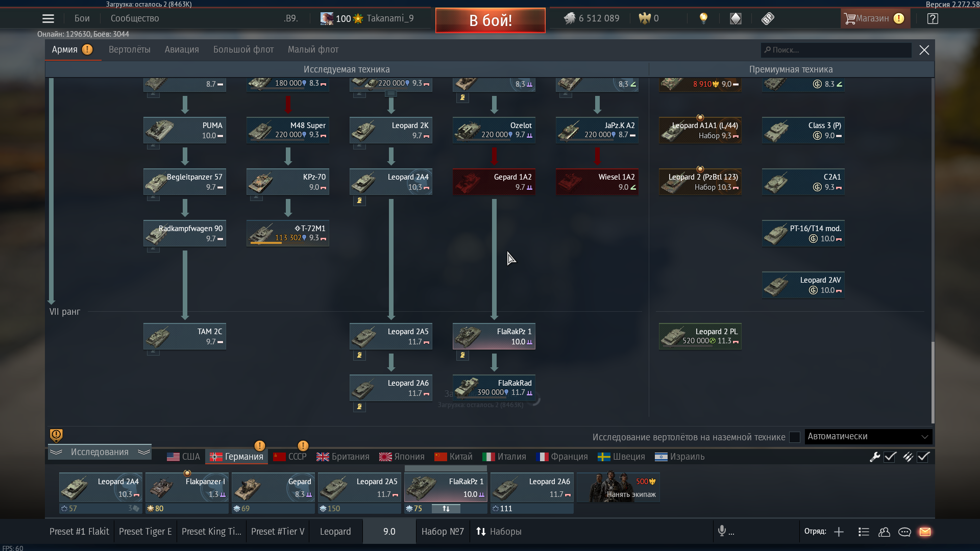The height and width of the screenshot is (551, 980).
Task: Expand group arrow under PUMA
Action: 153,147
